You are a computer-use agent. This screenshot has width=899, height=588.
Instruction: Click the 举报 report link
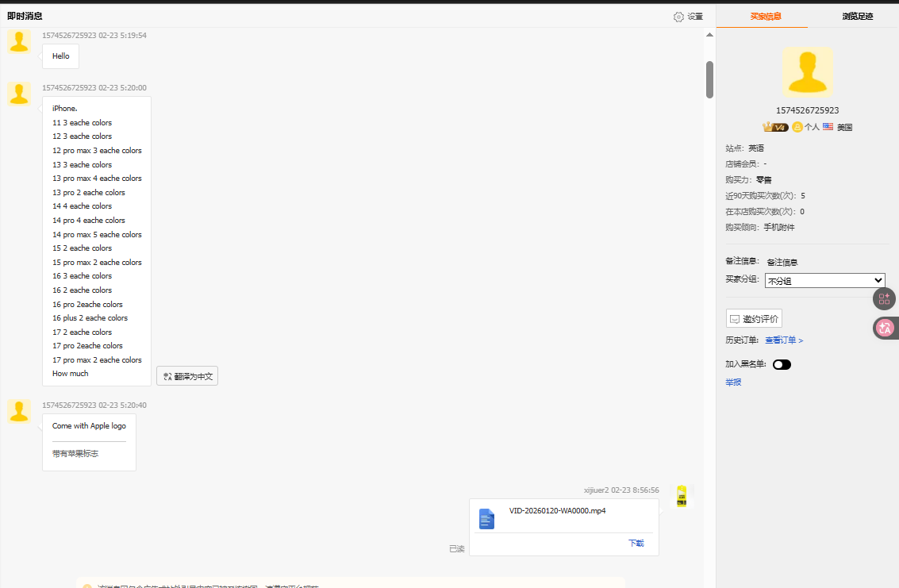click(x=733, y=382)
